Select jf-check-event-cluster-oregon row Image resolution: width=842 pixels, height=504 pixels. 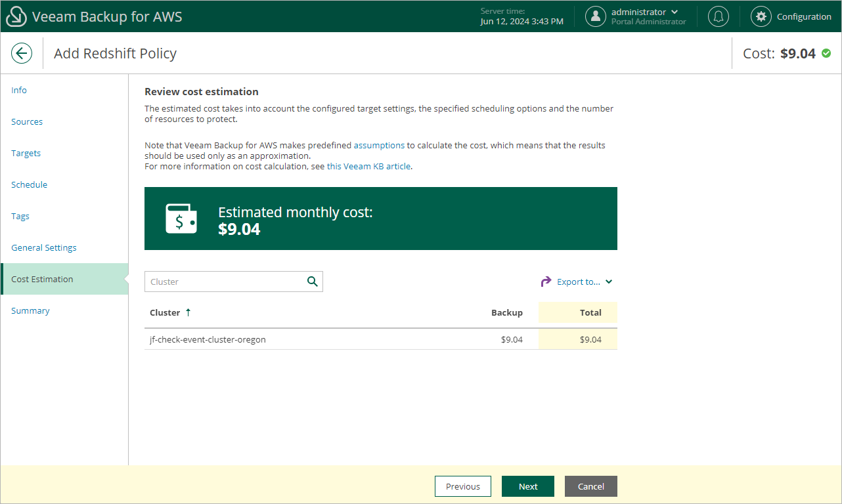(381, 339)
